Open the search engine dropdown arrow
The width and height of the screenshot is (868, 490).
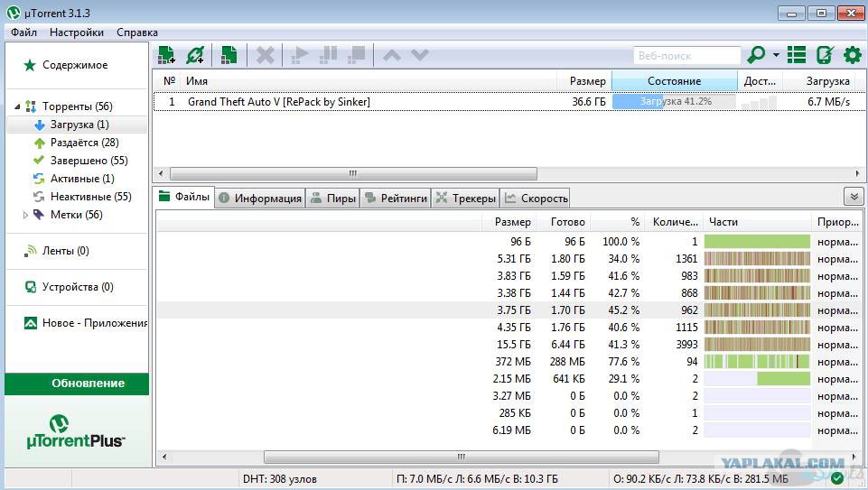[776, 55]
